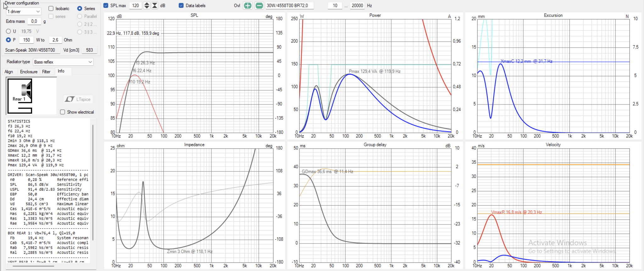Switch to the Enclosure tab
Screen dimensions: 644x271
coord(29,72)
